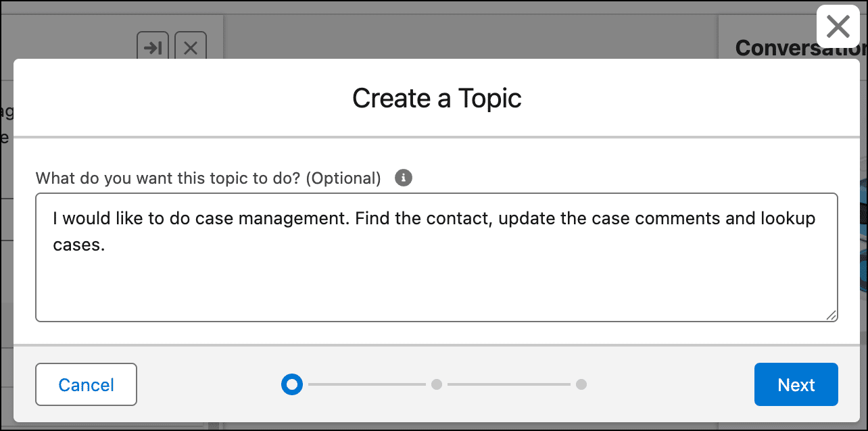Click the Next button
Viewport: 868px width, 431px height.
[796, 384]
